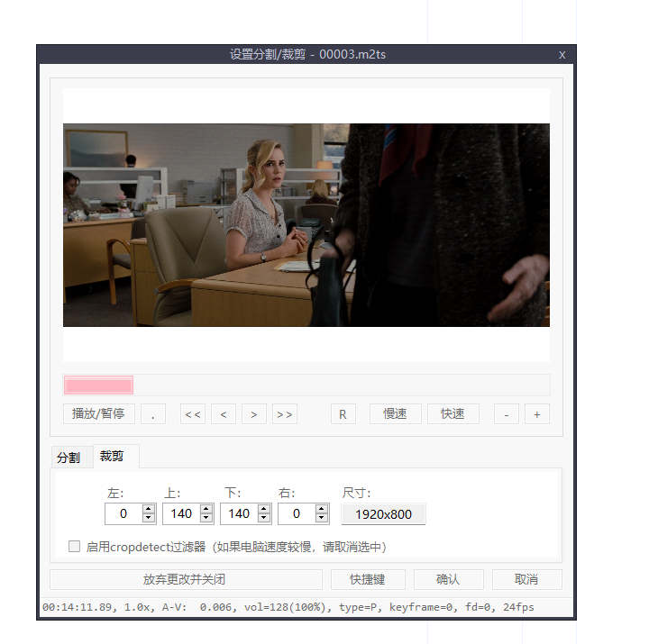Viewport: 649px width, 644px height.
Task: Click the 1920x800 size button
Action: [383, 514]
